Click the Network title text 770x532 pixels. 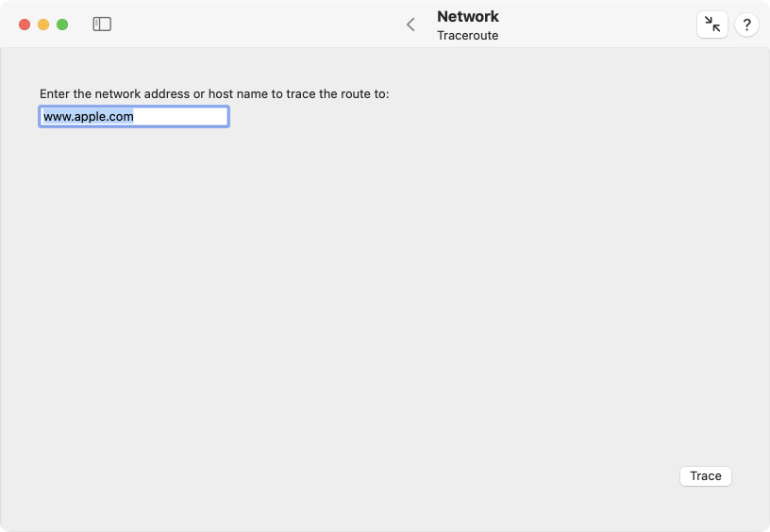[x=468, y=16]
